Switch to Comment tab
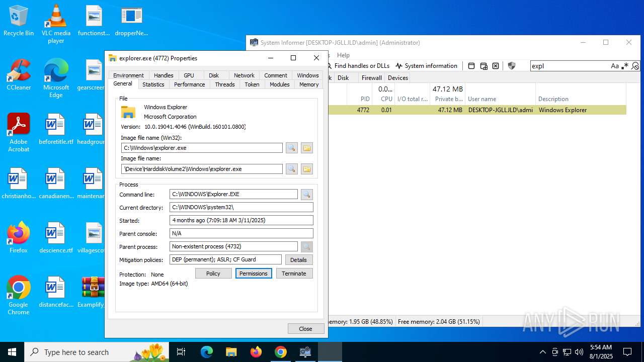 tap(276, 75)
